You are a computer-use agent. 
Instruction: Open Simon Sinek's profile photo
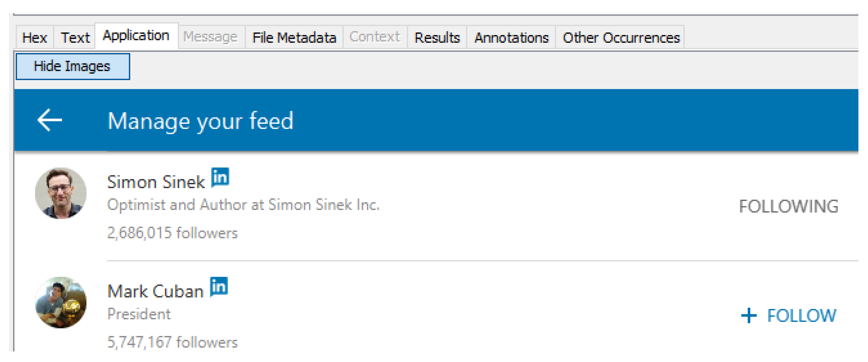click(x=61, y=193)
